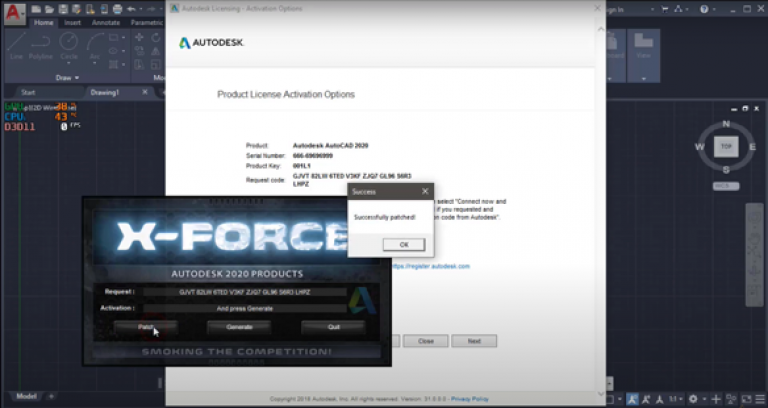This screenshot has width=768, height=408.
Task: Select the Rotate tool in Modify panel
Action: (x=156, y=38)
